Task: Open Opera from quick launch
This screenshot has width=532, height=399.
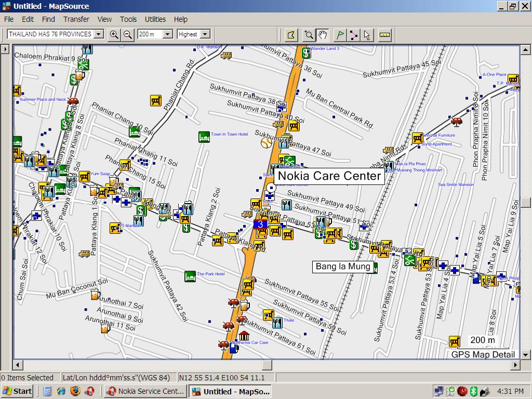Action: pyautogui.click(x=89, y=391)
